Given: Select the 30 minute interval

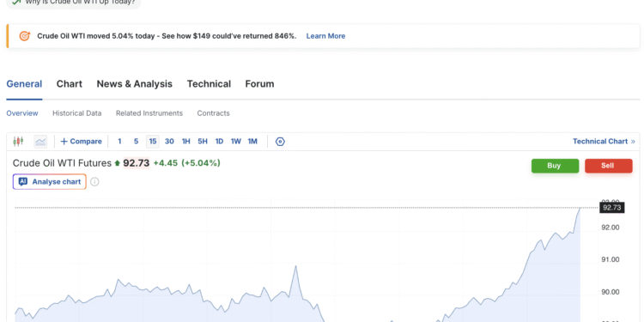Looking at the screenshot, I should 169,142.
